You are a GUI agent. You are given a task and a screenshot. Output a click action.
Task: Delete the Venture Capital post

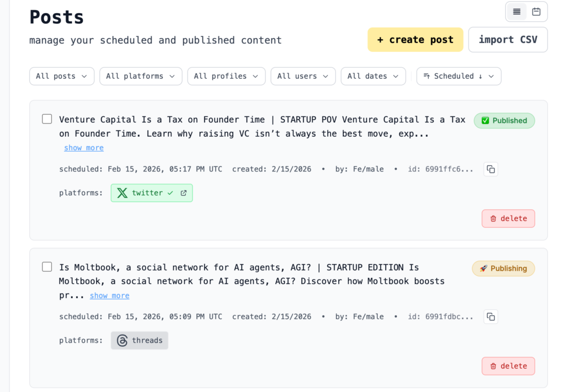508,218
